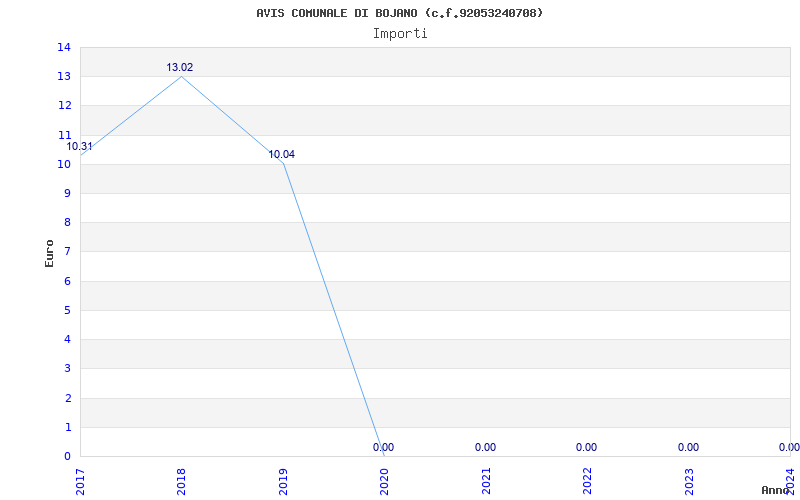The image size is (800, 500).
Task: Click the 4 tick on Euro axis
Action: coord(68,339)
